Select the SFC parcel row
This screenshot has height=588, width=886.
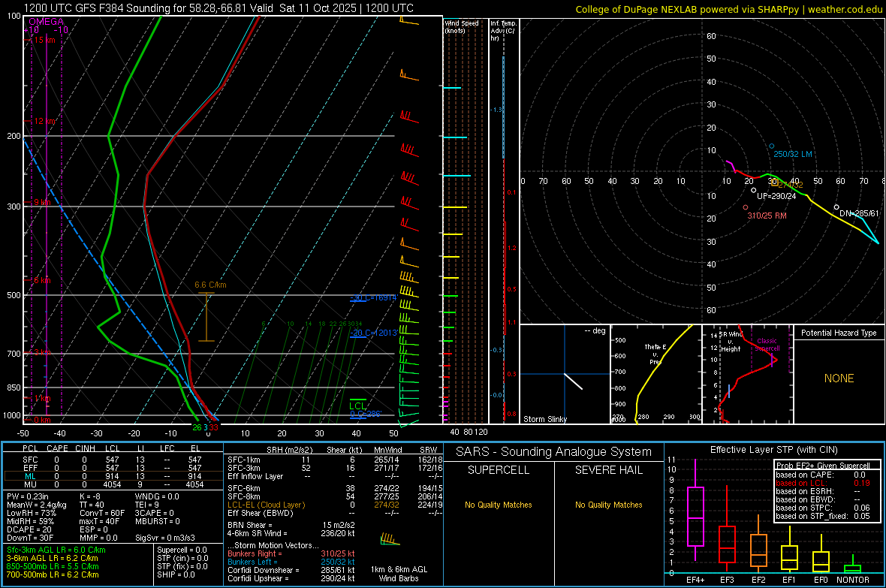pyautogui.click(x=113, y=460)
